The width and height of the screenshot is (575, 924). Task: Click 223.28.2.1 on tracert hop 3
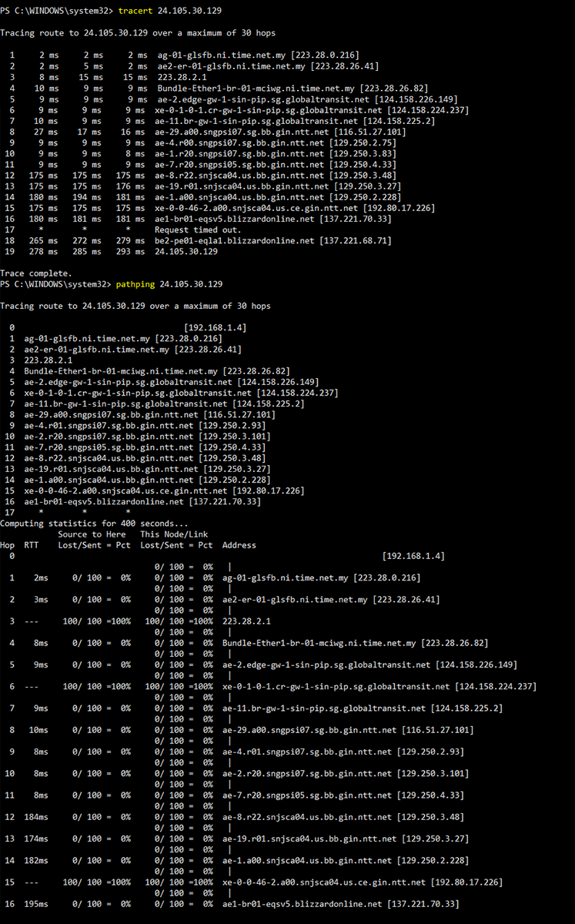click(x=181, y=77)
